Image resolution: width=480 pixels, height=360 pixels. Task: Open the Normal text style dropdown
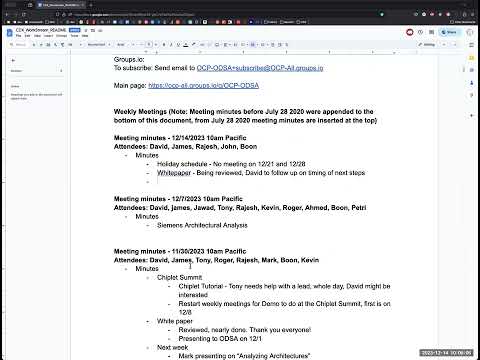click(x=99, y=44)
